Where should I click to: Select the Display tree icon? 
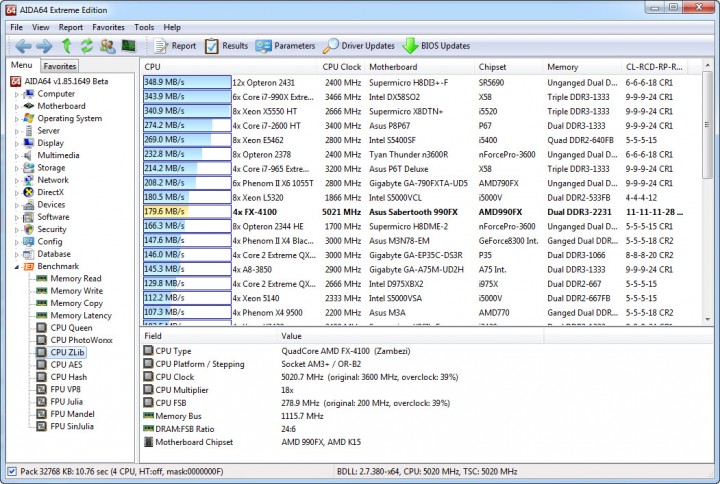(x=29, y=143)
